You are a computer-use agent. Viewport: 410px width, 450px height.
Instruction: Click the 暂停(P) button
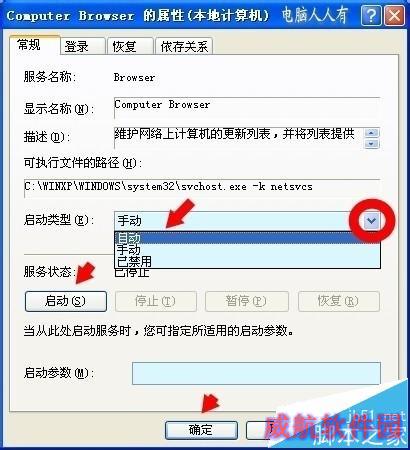pos(247,301)
